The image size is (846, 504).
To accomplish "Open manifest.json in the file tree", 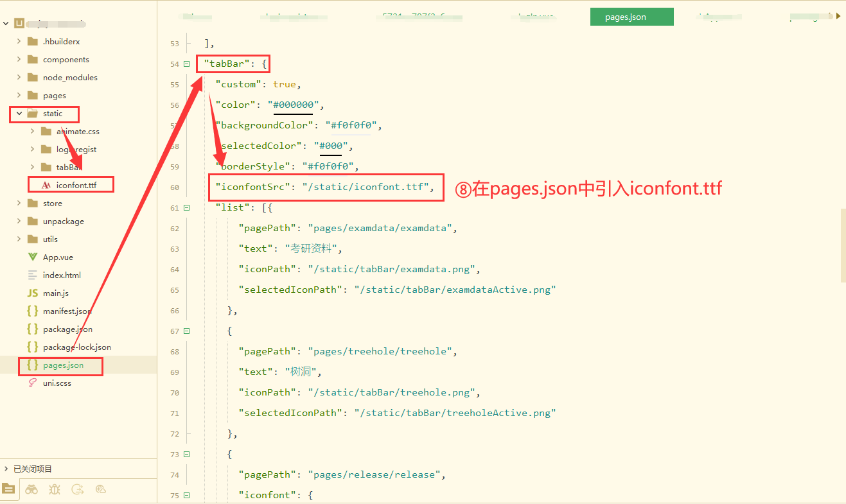I will tap(67, 311).
